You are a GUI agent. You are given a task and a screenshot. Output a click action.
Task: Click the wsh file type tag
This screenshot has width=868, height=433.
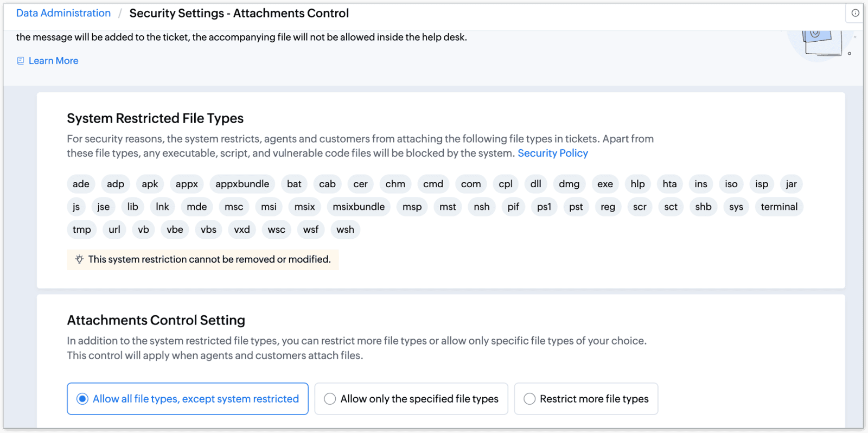[x=345, y=230]
